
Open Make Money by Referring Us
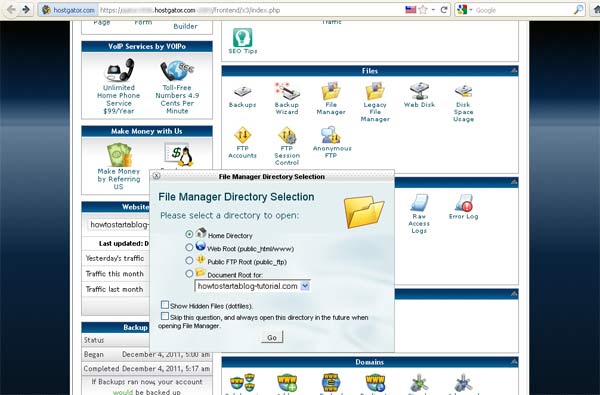click(x=119, y=167)
